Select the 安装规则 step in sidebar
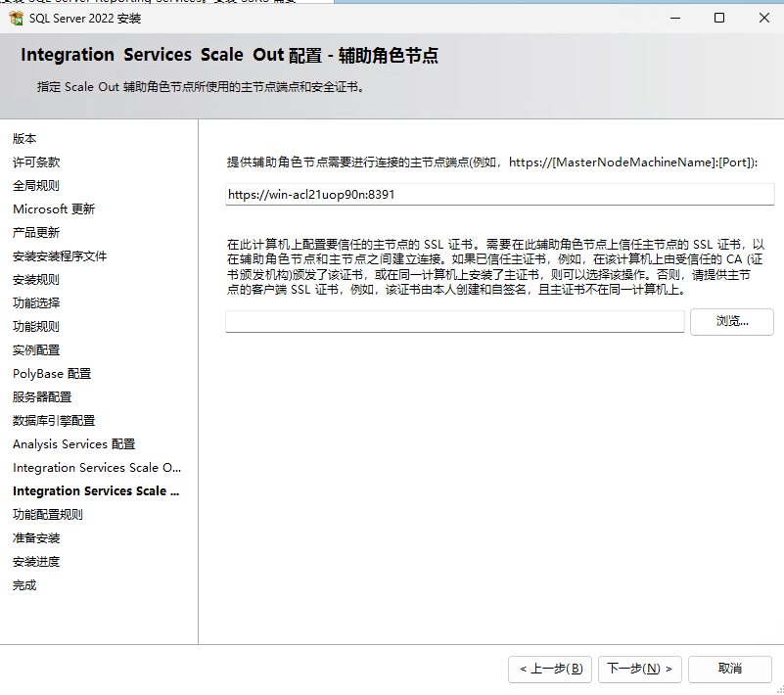The image size is (784, 695). coord(36,280)
